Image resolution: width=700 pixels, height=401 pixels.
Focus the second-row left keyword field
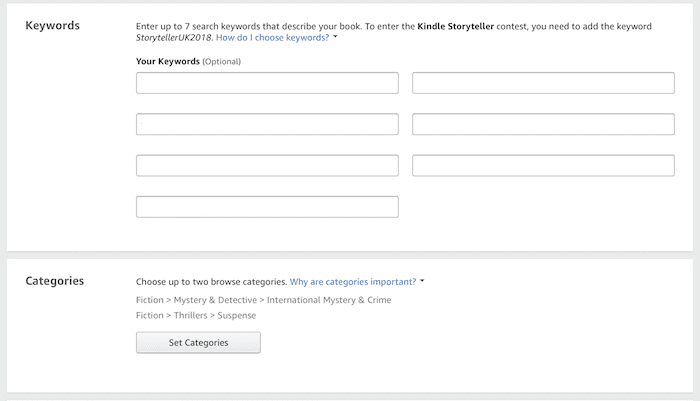coord(267,124)
